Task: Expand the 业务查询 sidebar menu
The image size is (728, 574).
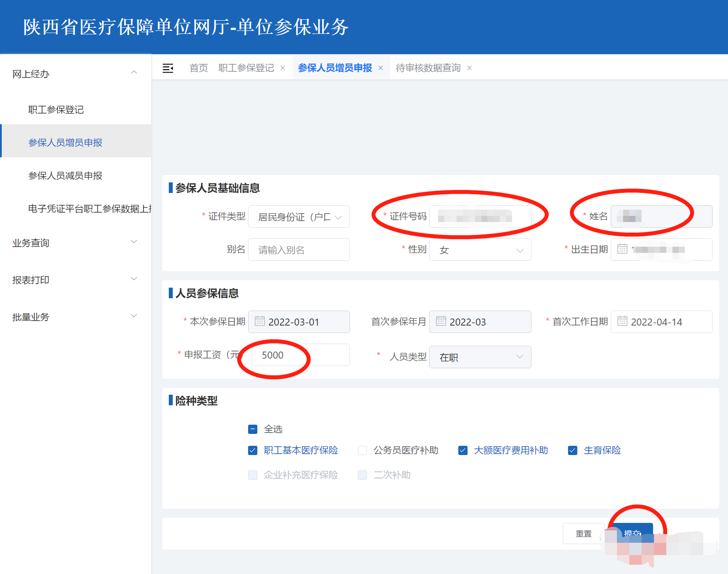Action: click(75, 243)
